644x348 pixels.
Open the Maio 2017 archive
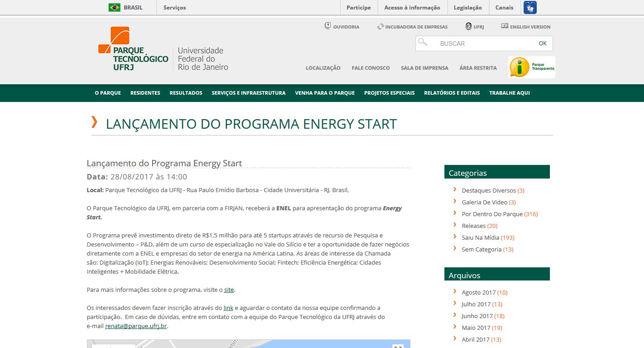(x=476, y=328)
